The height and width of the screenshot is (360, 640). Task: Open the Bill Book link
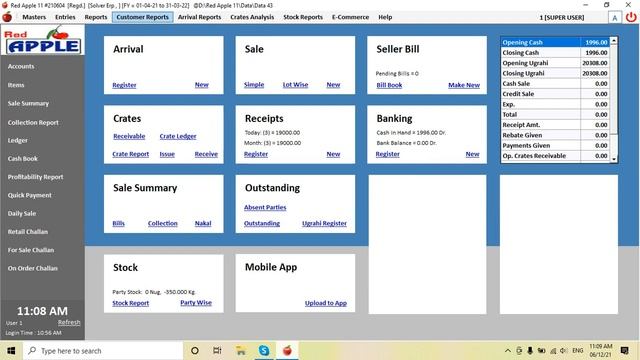(389, 85)
